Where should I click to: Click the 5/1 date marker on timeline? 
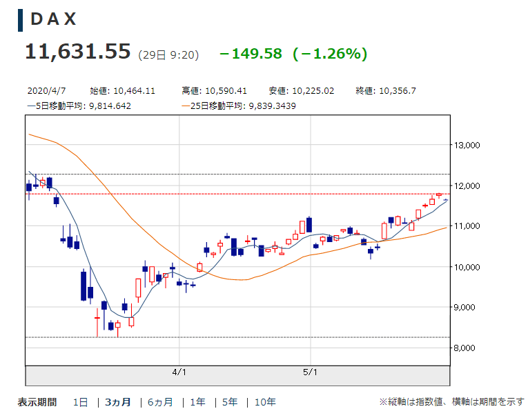tap(311, 372)
